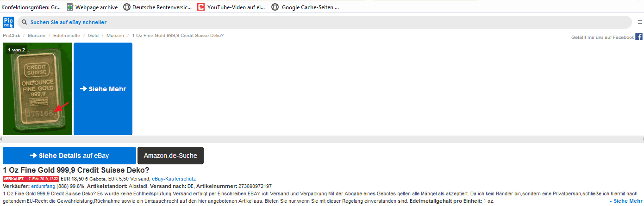This screenshot has height=206, width=644.
Task: Focus the eBay search field
Action: 325,22
